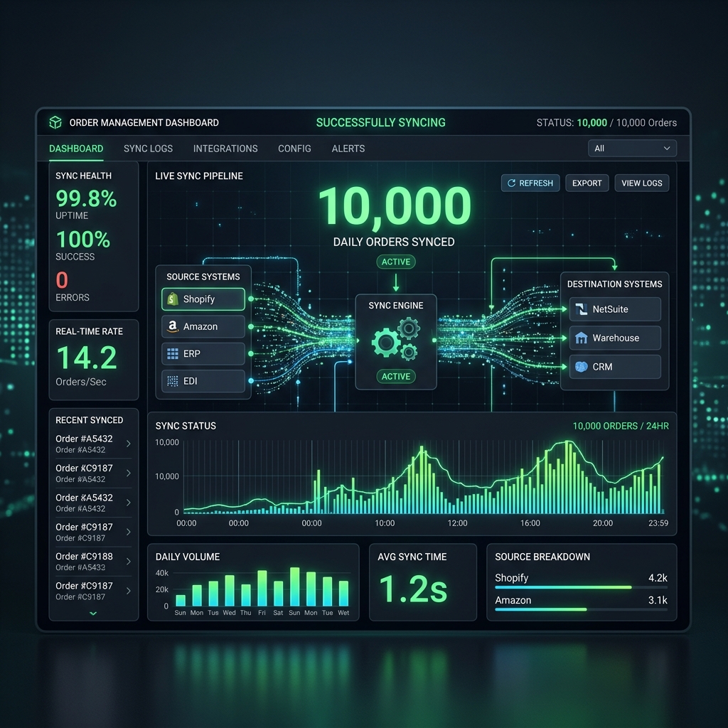This screenshot has height=728, width=728.
Task: Click the Shopify source breakdown progress bar
Action: [582, 587]
